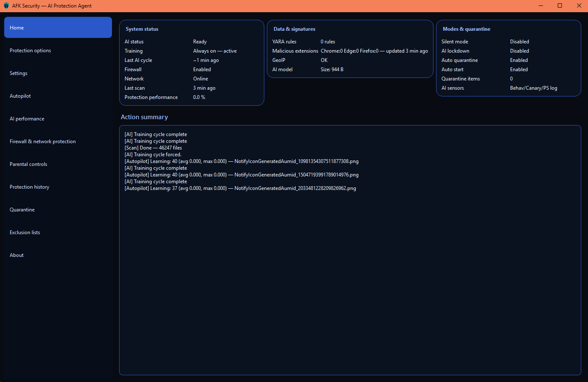Minimize the AFK Security window
The image size is (588, 382).
[540, 6]
